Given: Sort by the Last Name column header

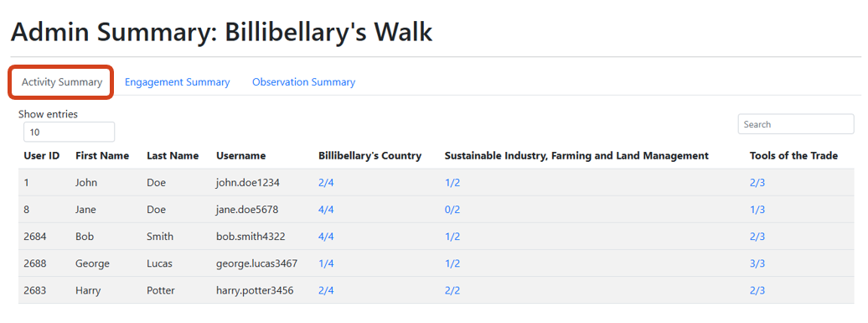Looking at the screenshot, I should (173, 156).
